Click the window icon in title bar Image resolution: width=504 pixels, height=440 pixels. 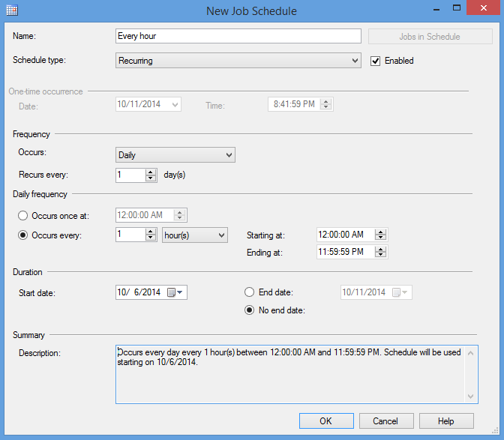[11, 10]
